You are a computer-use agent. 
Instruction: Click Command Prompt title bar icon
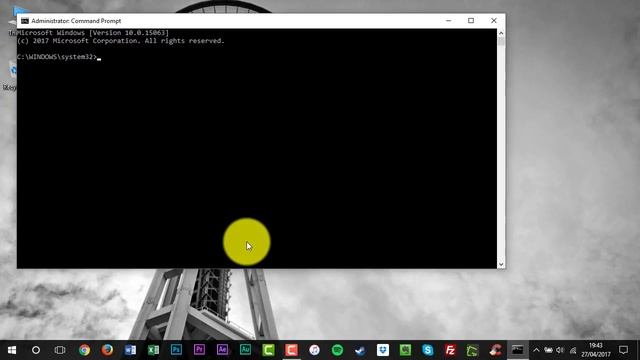click(25, 21)
